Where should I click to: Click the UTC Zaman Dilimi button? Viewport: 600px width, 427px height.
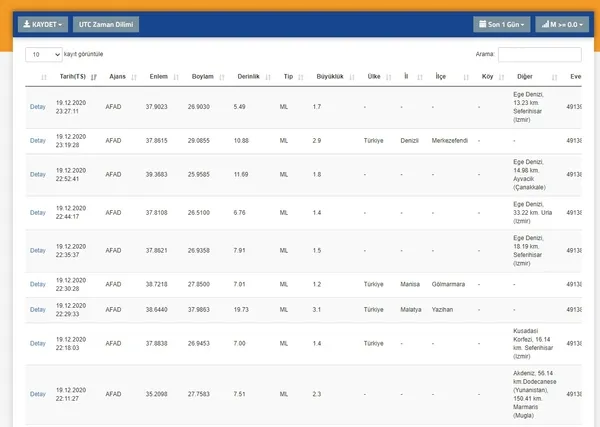107,24
